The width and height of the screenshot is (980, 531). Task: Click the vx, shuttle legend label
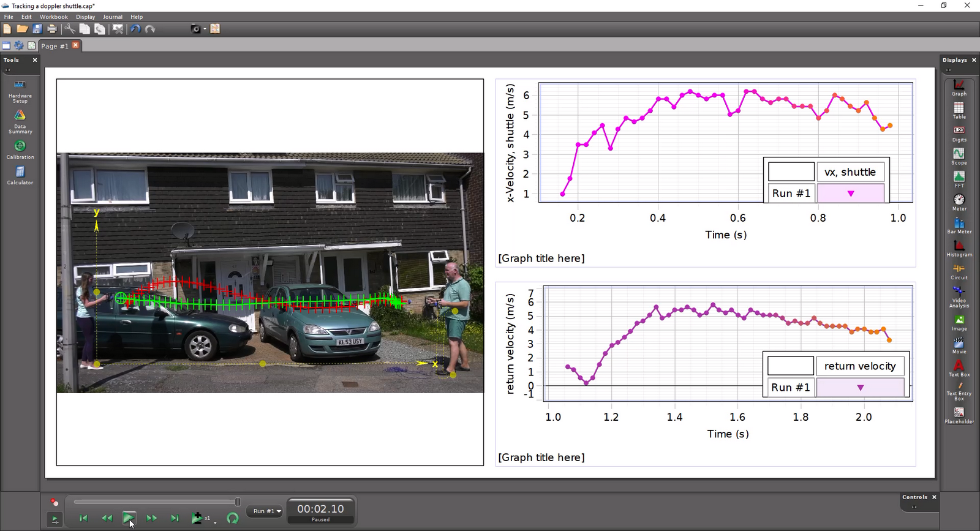850,172
